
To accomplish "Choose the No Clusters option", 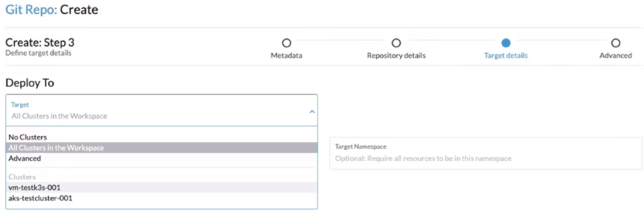I will click(x=28, y=137).
